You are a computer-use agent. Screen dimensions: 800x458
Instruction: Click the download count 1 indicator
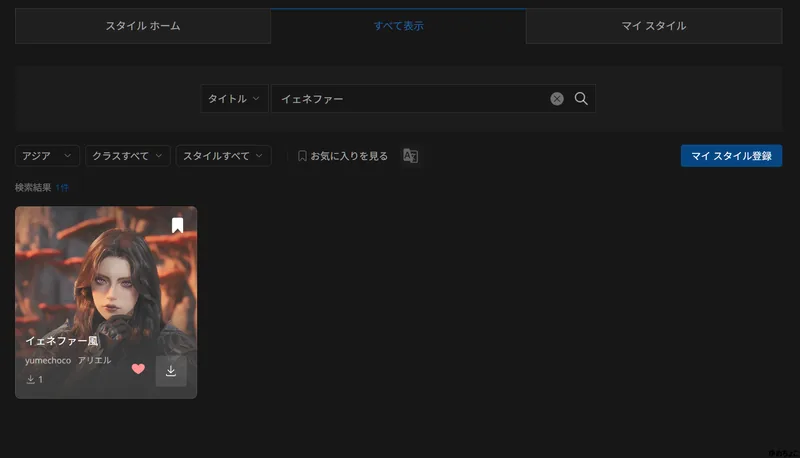click(x=35, y=379)
